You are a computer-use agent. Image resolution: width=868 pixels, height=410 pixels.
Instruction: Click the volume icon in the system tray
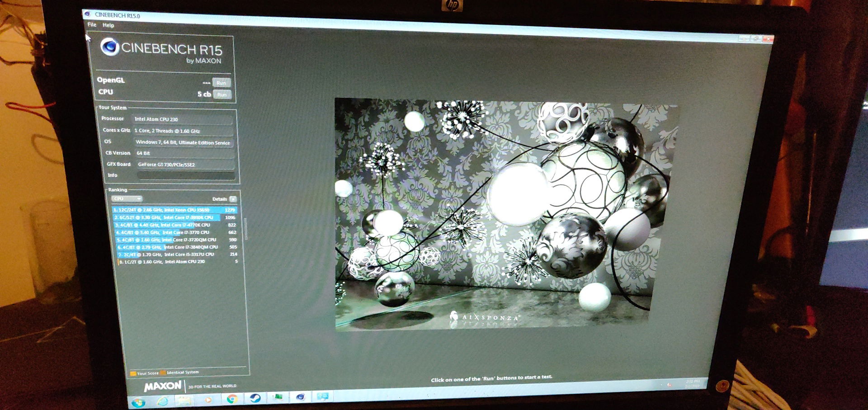pos(669,385)
